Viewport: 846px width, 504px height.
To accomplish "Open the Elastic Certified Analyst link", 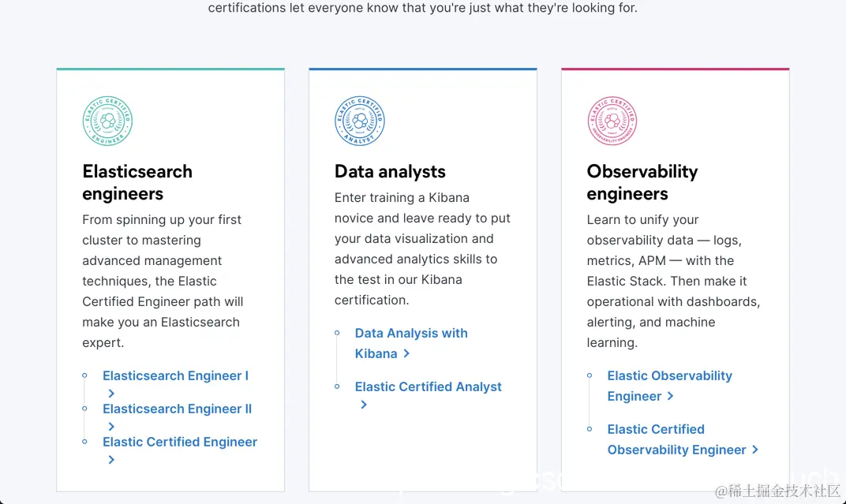I will [428, 386].
